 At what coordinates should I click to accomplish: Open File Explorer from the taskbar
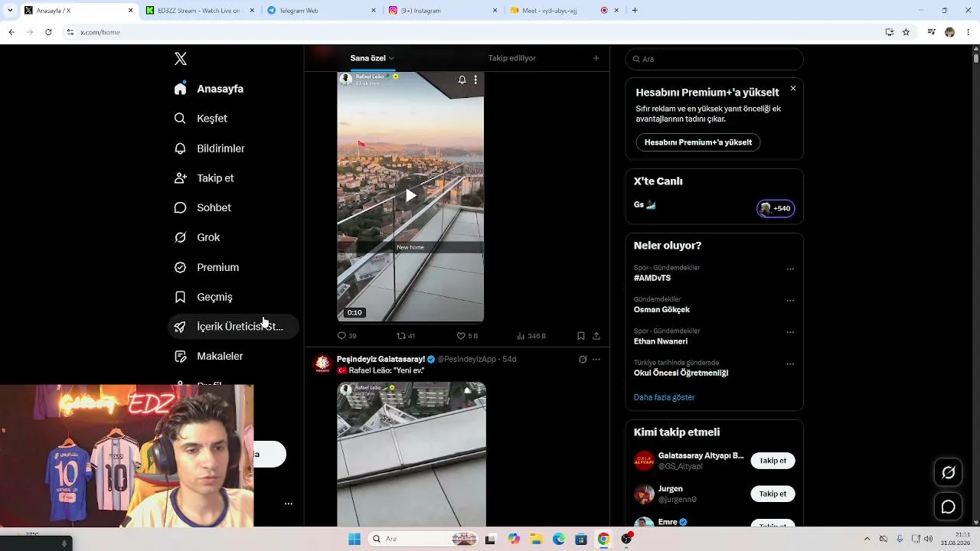click(x=536, y=540)
